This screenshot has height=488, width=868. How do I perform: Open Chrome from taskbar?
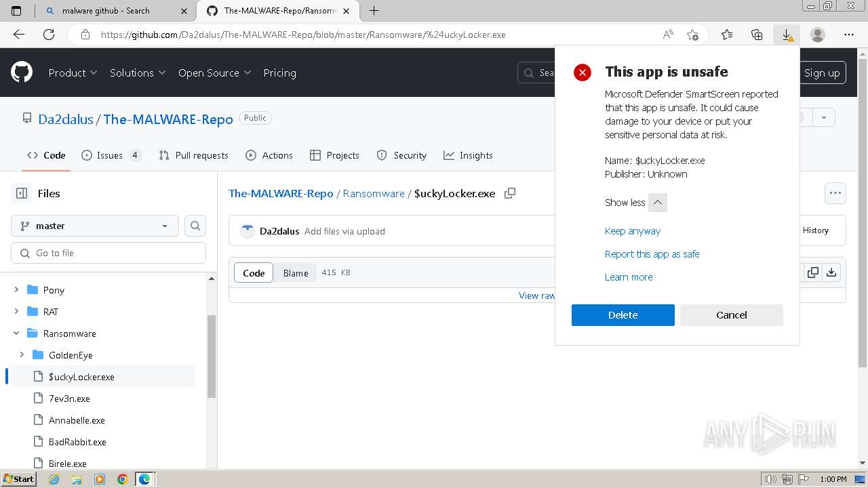click(123, 479)
